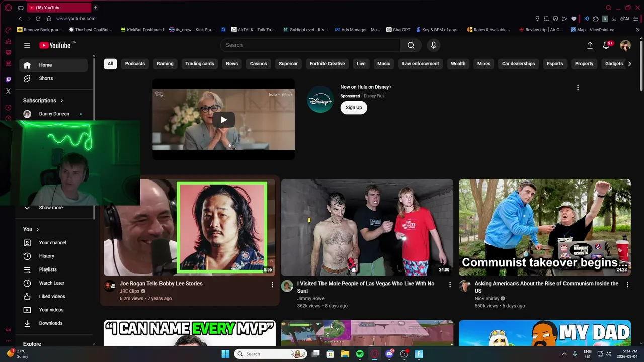Open the snapshot tool in the address bar
Viewport: 644px width, 362px height.
click(x=546, y=19)
